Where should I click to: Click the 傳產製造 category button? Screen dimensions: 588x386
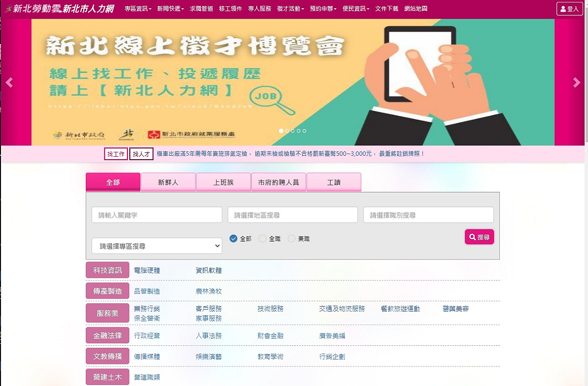107,291
